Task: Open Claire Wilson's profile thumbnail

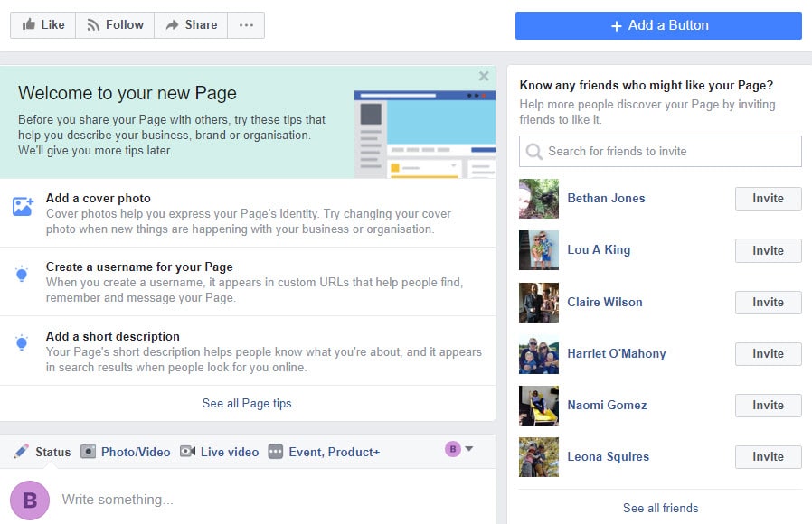Action: pos(538,303)
